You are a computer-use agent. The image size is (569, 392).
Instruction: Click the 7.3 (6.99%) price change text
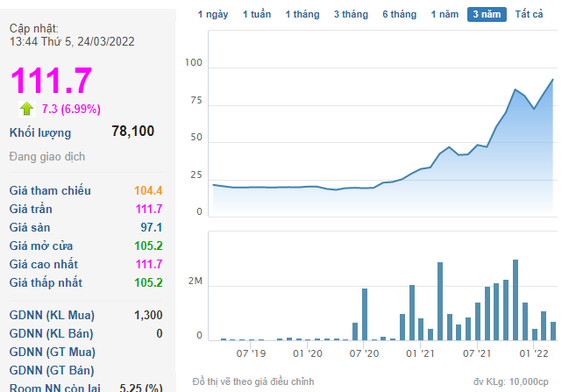tap(71, 109)
